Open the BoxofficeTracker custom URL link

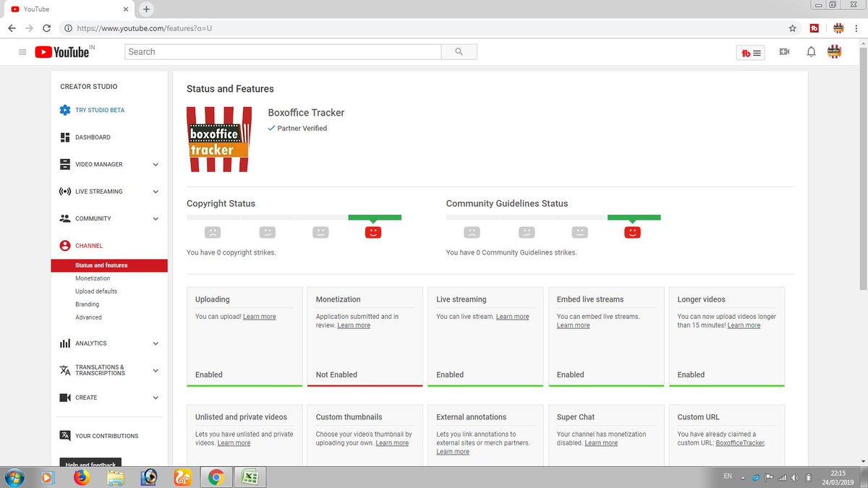pos(740,443)
